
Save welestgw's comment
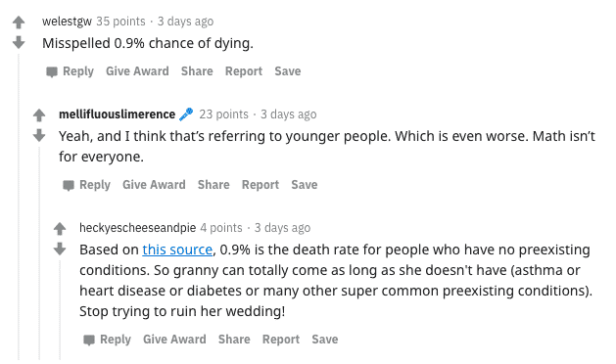pyautogui.click(x=288, y=71)
